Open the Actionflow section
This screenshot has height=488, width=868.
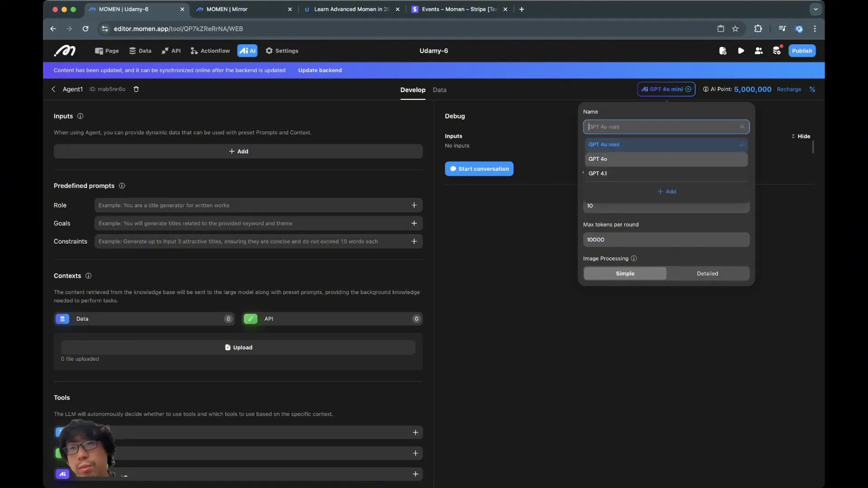point(210,51)
